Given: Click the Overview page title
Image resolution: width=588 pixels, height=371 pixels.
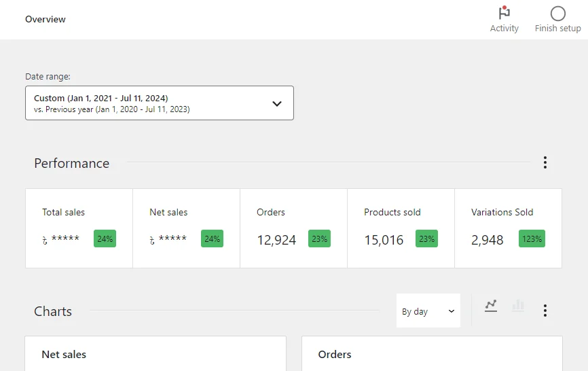Looking at the screenshot, I should 45,20.
